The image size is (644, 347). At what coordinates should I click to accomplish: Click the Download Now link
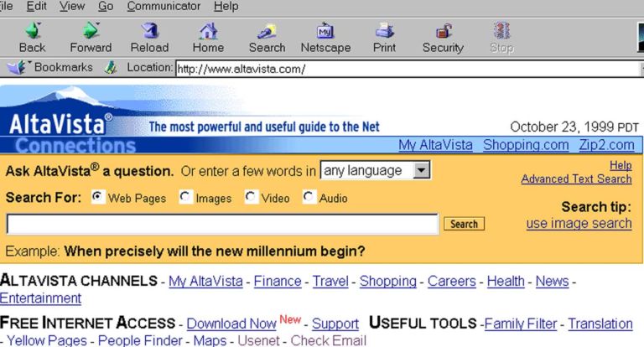(231, 324)
